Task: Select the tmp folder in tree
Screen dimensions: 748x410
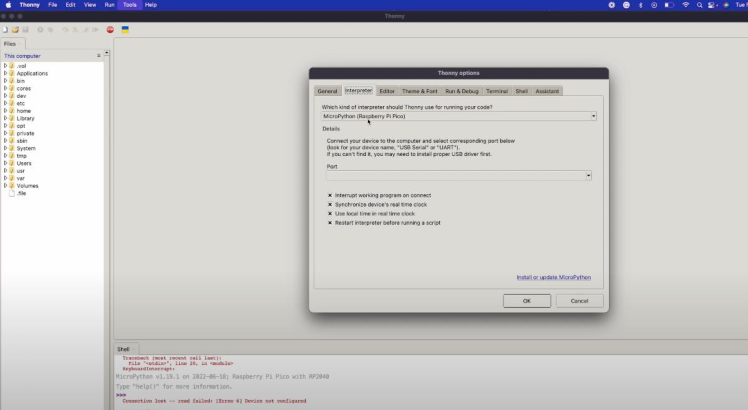Action: point(21,156)
